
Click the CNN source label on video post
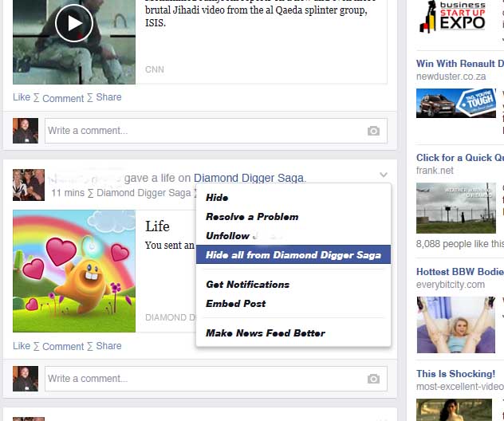pos(155,69)
